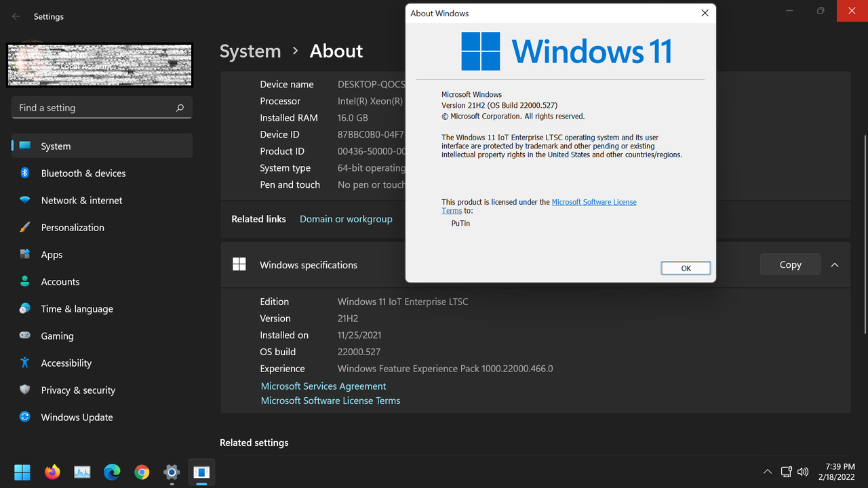The image size is (868, 488).
Task: Select the OS build value 22000.527
Action: click(359, 352)
